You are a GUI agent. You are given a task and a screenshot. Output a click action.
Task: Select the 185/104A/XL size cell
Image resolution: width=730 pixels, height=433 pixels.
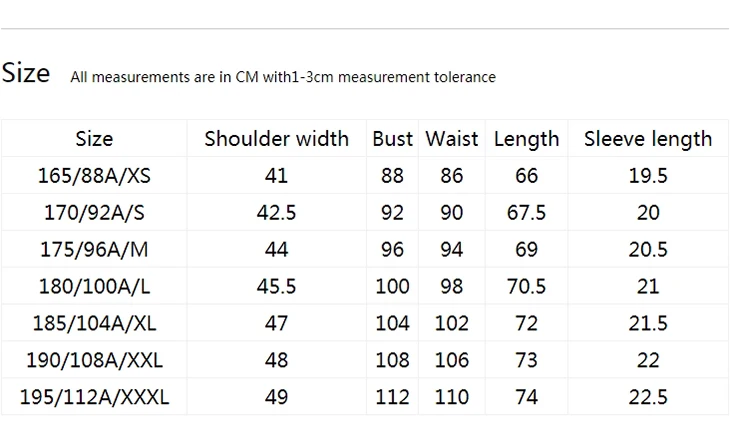tap(95, 323)
